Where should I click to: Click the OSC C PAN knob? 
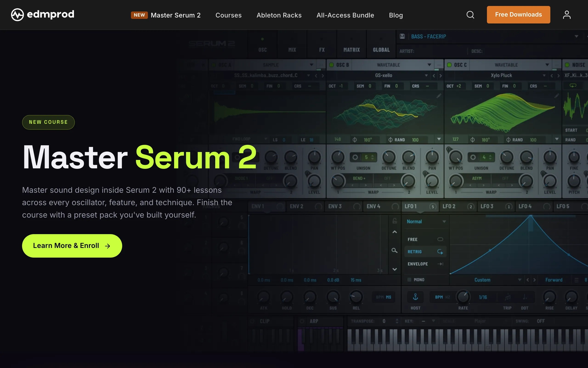point(550,157)
